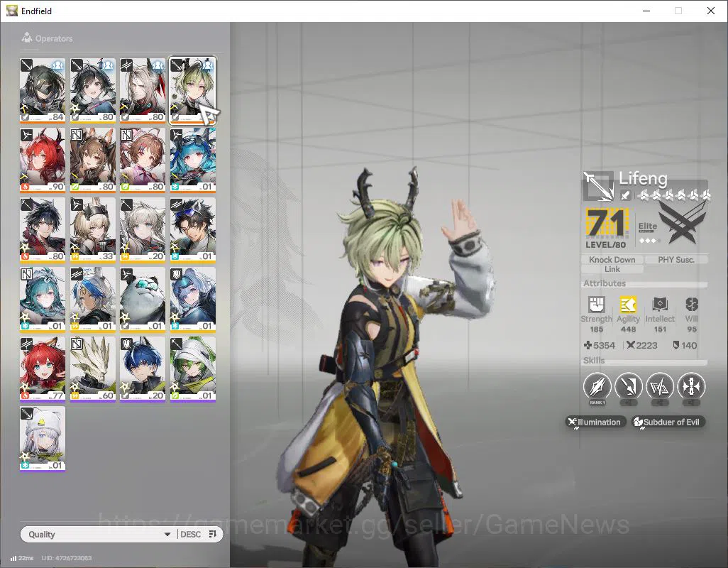Click the UID text in the status bar
Viewport: 728px width, 568px height.
click(x=67, y=558)
